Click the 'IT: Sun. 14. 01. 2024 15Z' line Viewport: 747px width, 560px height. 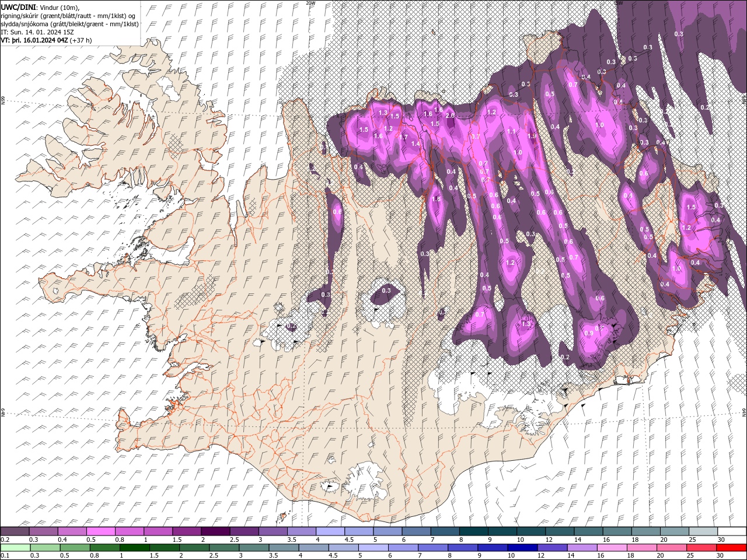pos(37,32)
